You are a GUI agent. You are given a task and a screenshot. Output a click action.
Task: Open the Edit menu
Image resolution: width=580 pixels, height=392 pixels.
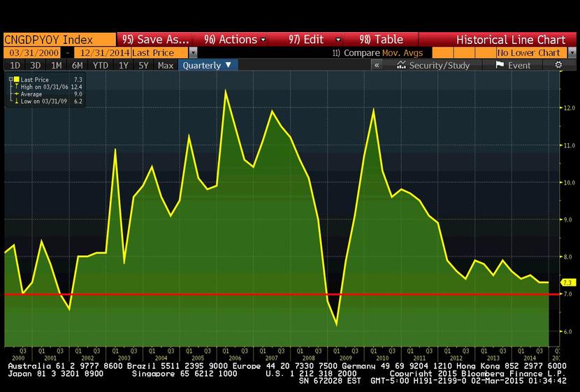click(x=313, y=40)
